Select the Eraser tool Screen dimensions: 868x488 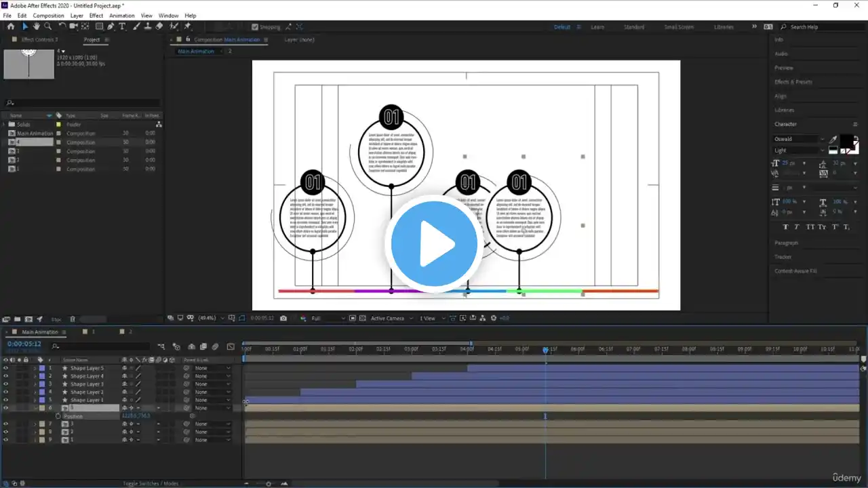pos(159,26)
